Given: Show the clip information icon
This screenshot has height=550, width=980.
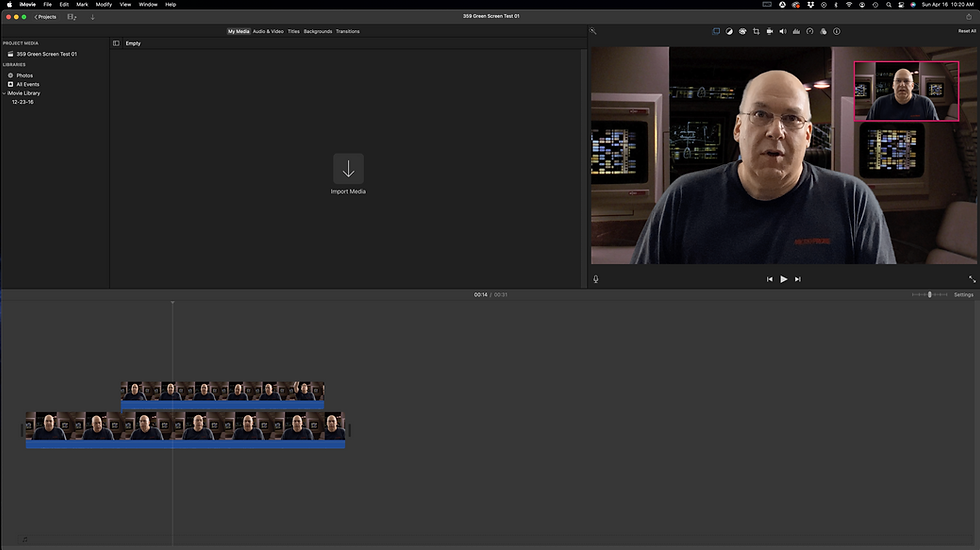Looking at the screenshot, I should click(836, 31).
